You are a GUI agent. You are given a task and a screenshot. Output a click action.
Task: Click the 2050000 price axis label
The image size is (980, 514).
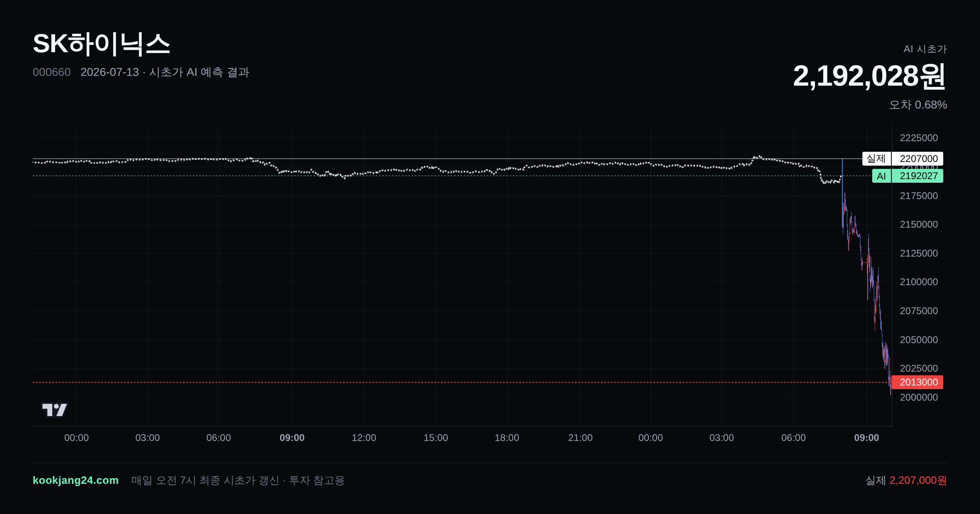tap(919, 340)
